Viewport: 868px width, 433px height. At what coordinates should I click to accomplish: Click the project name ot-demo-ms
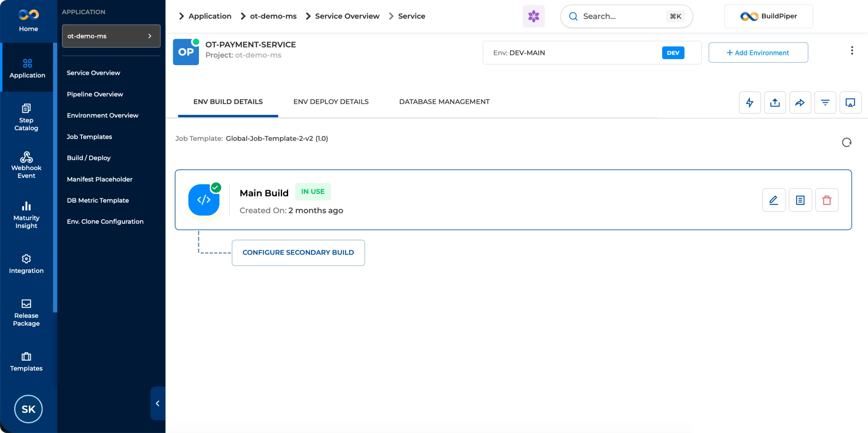pos(258,55)
